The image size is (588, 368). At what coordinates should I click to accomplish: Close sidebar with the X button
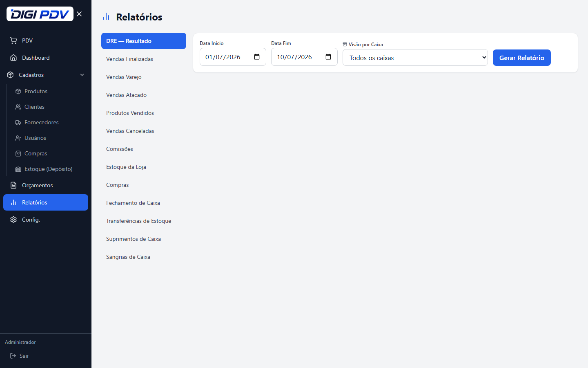click(x=79, y=14)
